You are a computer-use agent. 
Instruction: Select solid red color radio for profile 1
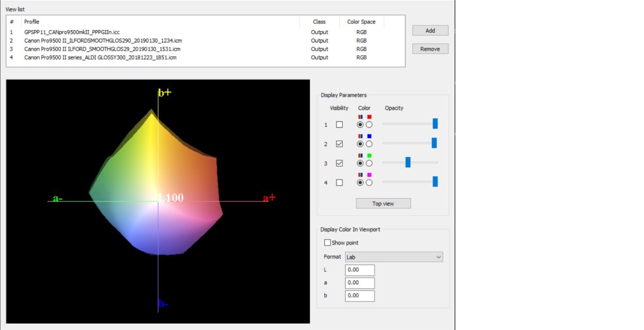[369, 125]
